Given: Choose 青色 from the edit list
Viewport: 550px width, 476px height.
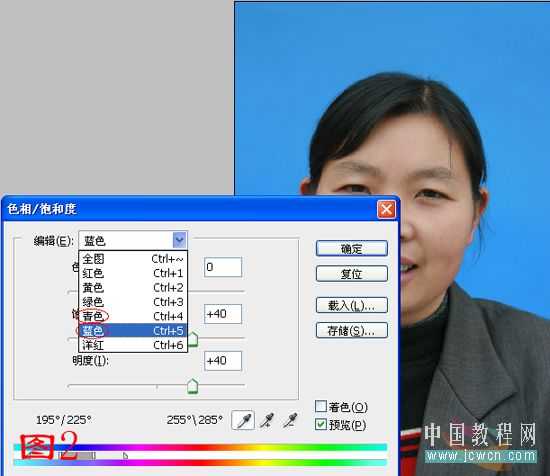Looking at the screenshot, I should coord(133,316).
